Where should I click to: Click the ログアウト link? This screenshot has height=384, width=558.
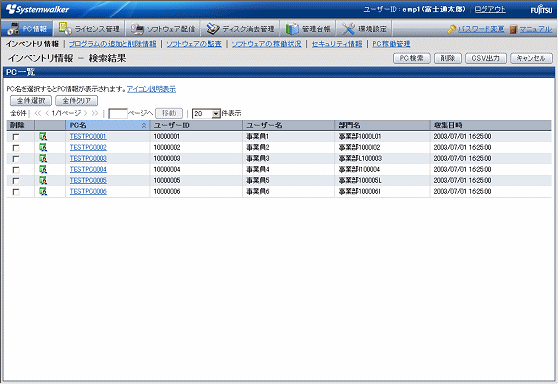[x=490, y=9]
